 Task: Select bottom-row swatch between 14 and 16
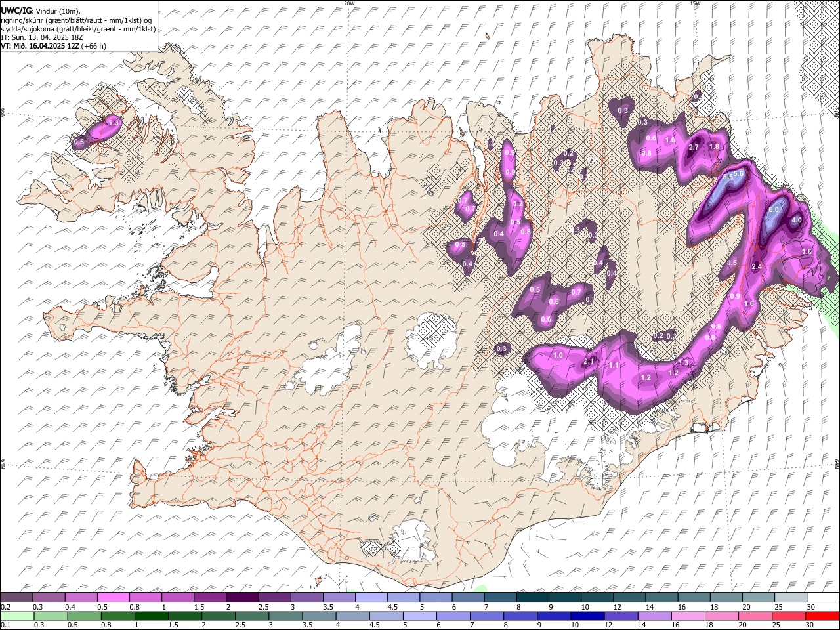pyautogui.click(x=655, y=616)
